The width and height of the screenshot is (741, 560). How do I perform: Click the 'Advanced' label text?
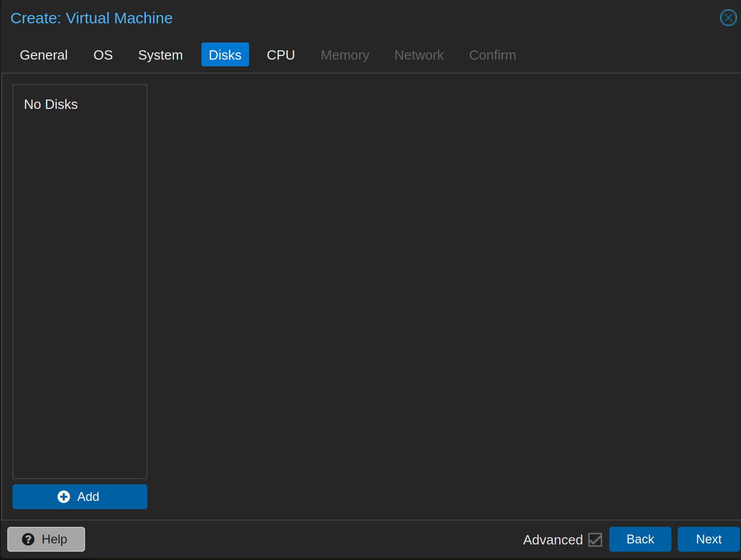(x=553, y=540)
